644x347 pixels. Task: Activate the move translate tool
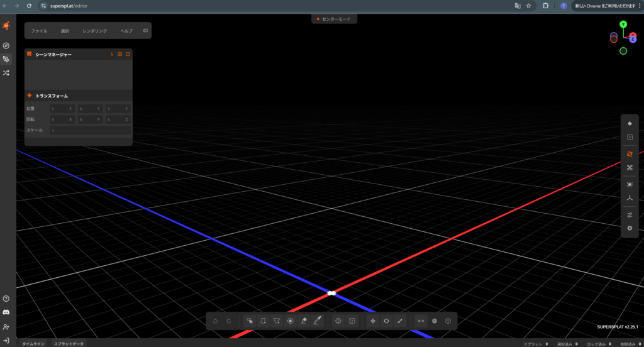[x=373, y=321]
